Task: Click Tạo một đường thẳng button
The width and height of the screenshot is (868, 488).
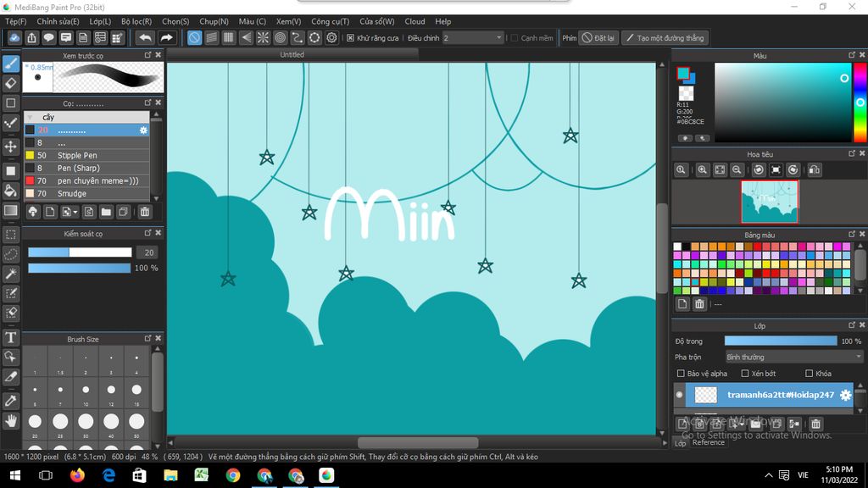Action: [x=665, y=37]
